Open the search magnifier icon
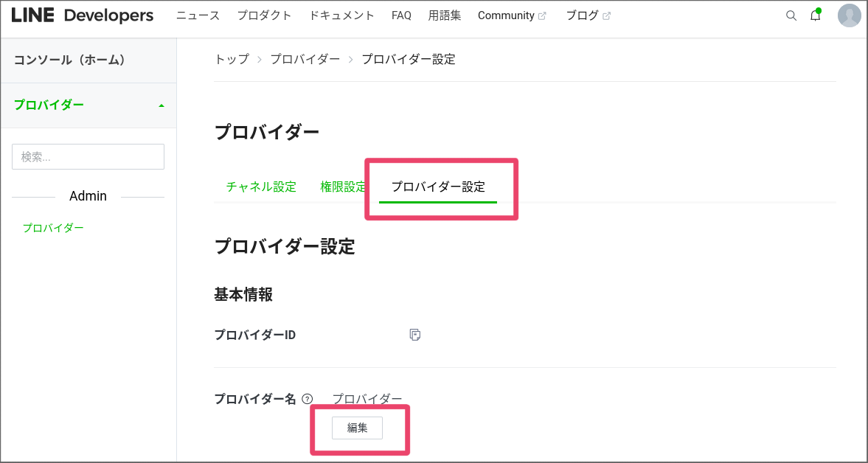Viewport: 868px width, 463px height. (791, 15)
